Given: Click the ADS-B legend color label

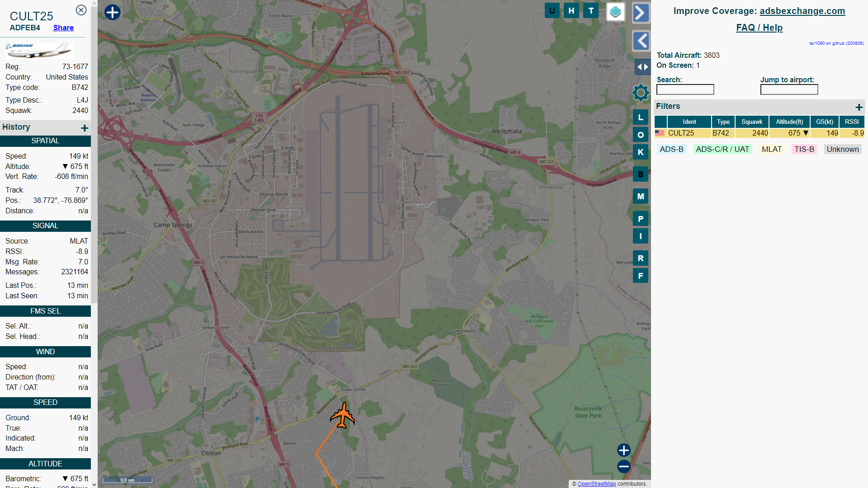Looking at the screenshot, I should pyautogui.click(x=671, y=150).
